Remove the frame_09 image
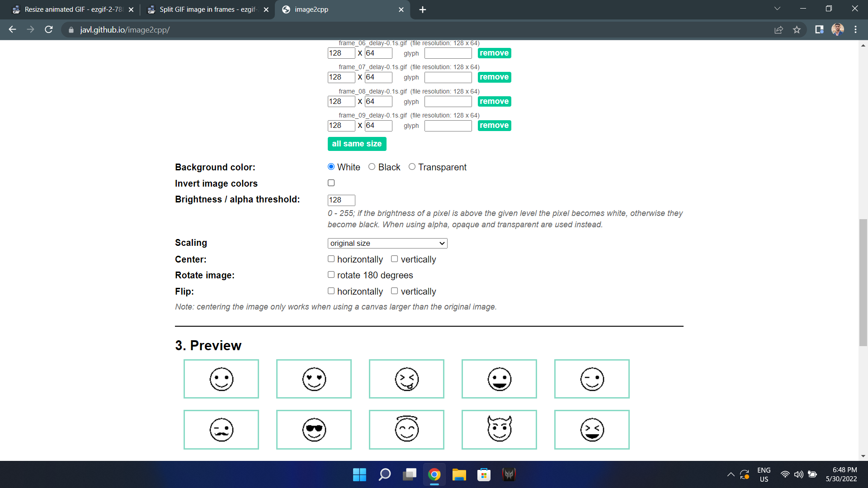Image resolution: width=868 pixels, height=488 pixels. pyautogui.click(x=494, y=126)
